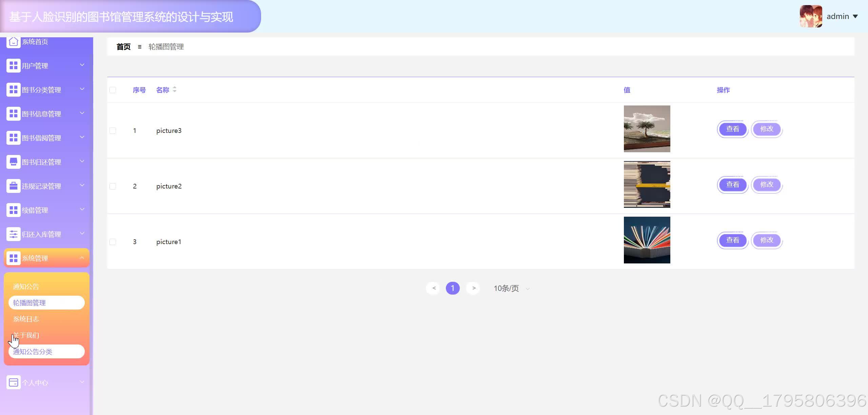The width and height of the screenshot is (868, 415).
Task: Click the name column sort arrows
Action: click(175, 90)
